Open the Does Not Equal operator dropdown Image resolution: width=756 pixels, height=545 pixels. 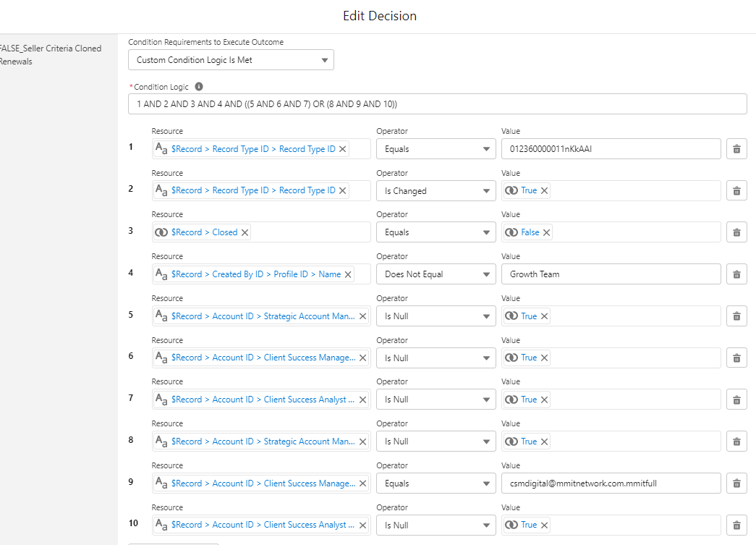click(x=436, y=274)
